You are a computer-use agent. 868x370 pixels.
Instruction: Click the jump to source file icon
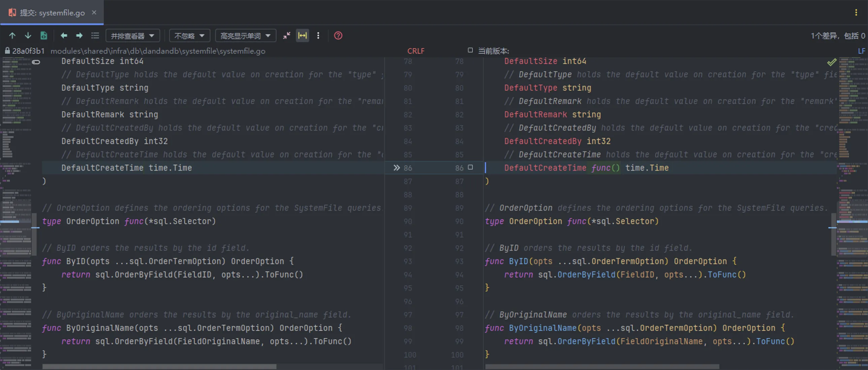44,35
